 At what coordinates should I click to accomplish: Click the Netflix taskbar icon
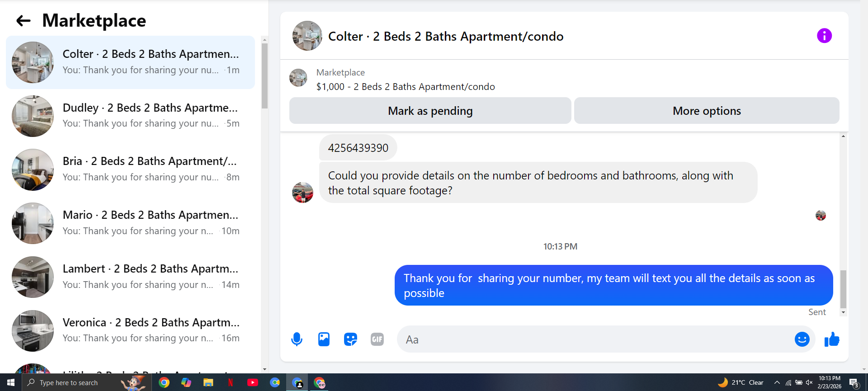click(x=231, y=383)
